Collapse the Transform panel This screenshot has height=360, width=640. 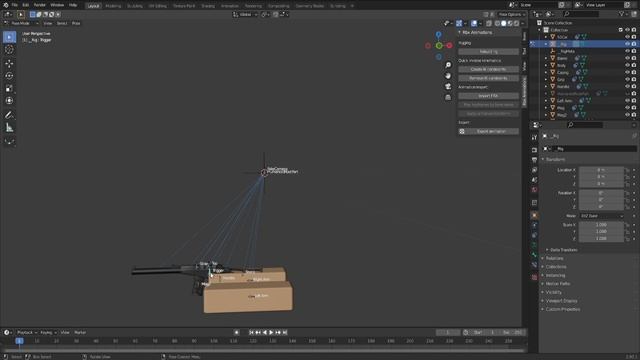point(555,159)
